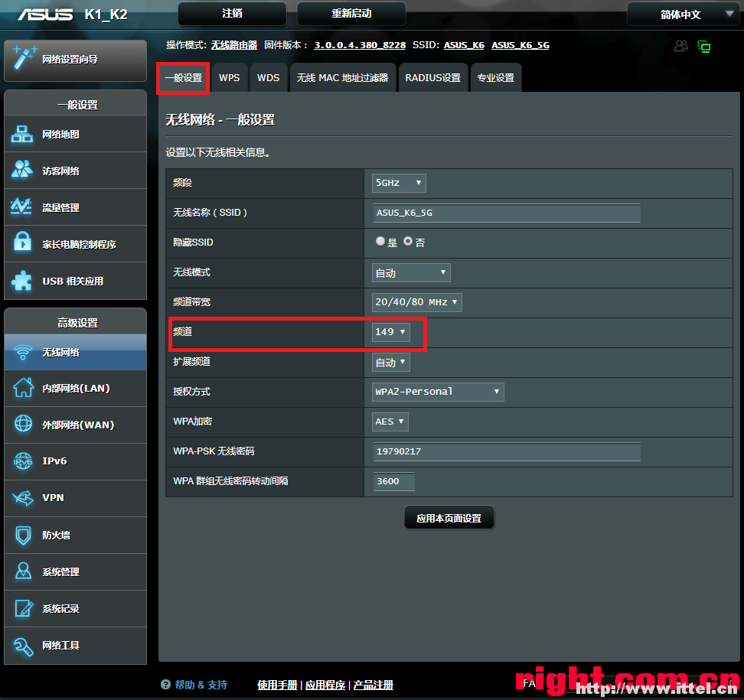
Task: Select the 防火墙 shield icon
Action: (x=21, y=535)
